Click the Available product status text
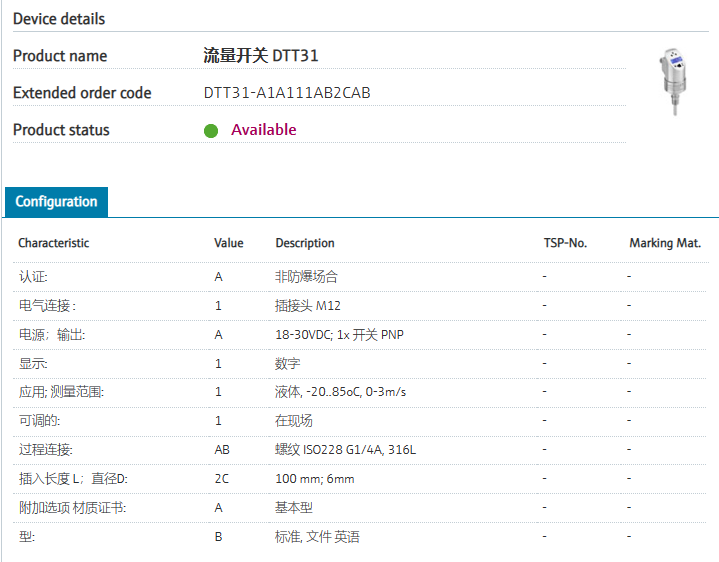The height and width of the screenshot is (562, 719). 264,130
